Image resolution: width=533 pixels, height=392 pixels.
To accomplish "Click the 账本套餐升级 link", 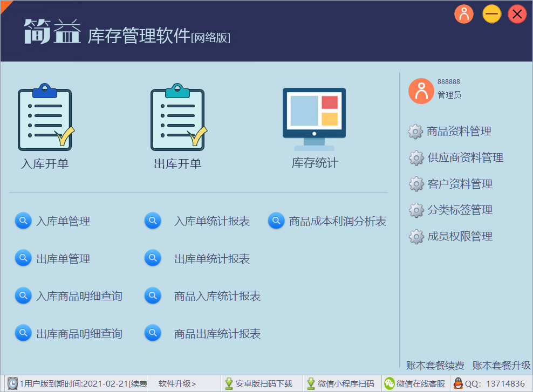I will coord(501,366).
